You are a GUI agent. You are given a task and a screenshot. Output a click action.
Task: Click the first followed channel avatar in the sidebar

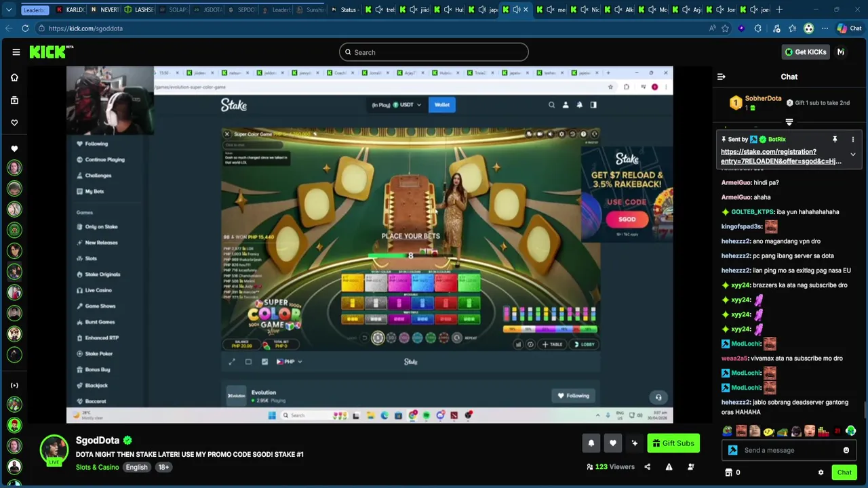tap(14, 167)
